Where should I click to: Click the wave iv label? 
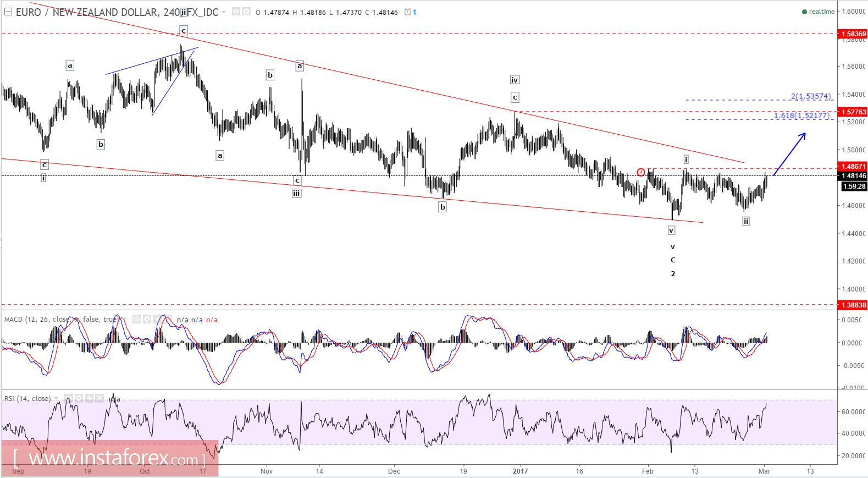[x=515, y=80]
